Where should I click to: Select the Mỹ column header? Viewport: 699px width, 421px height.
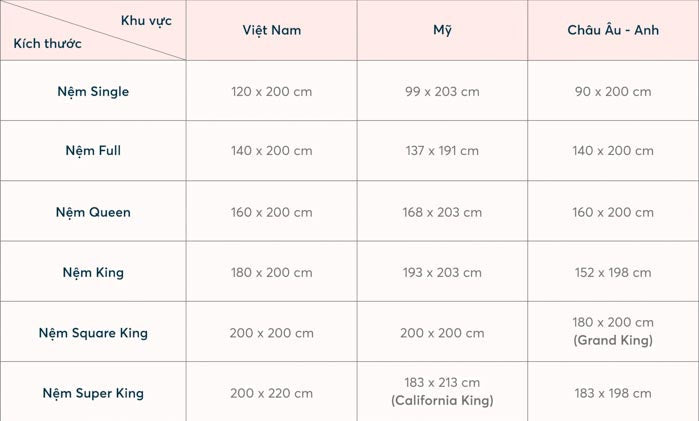[x=442, y=30]
